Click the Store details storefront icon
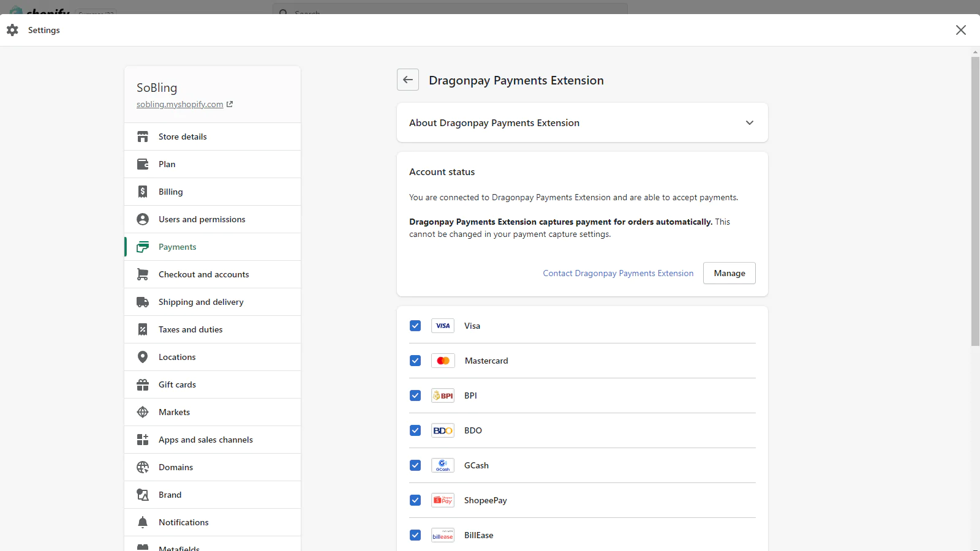 coord(143,137)
